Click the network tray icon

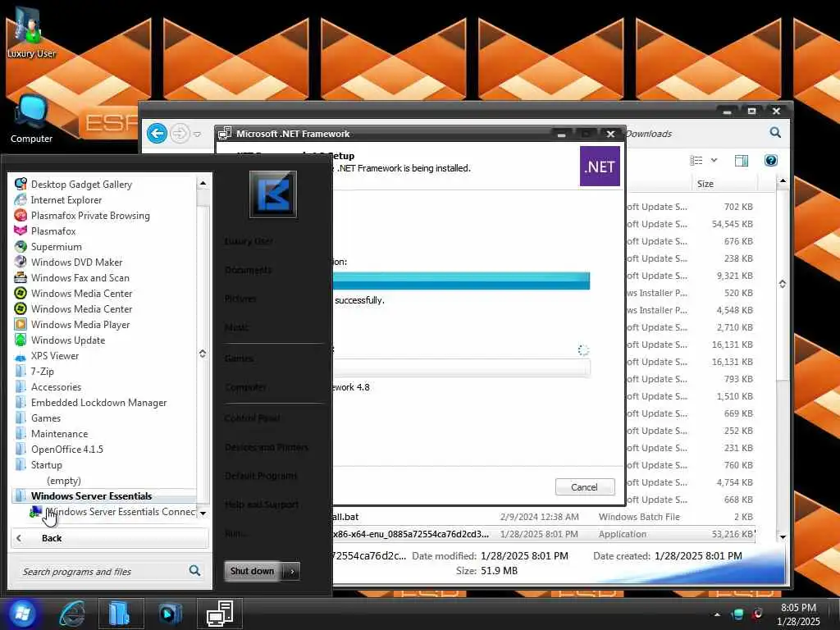tap(738, 614)
